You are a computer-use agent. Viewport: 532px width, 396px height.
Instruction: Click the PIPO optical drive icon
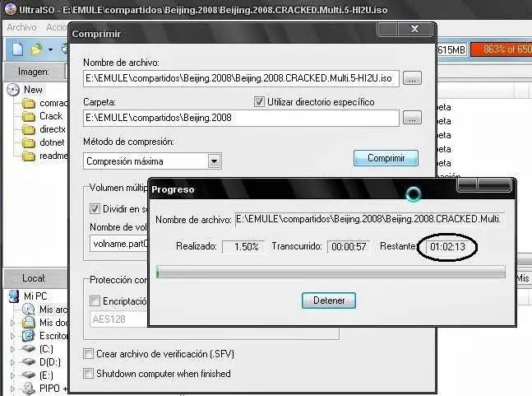[x=29, y=389]
